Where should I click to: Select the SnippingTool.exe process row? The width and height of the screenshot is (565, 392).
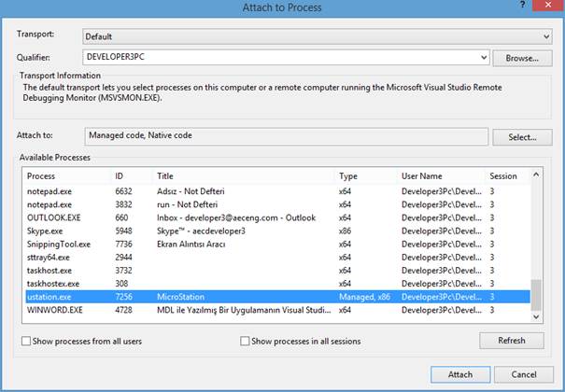[x=277, y=244]
